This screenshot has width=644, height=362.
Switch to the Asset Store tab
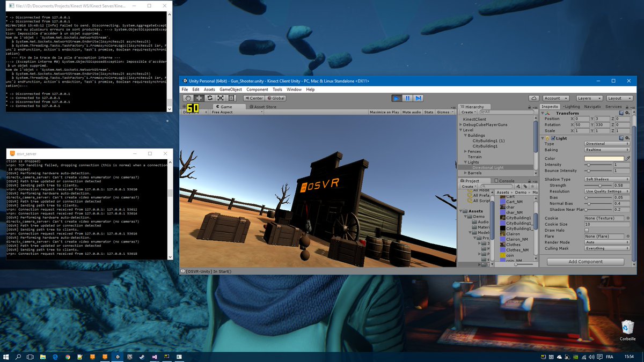point(263,107)
